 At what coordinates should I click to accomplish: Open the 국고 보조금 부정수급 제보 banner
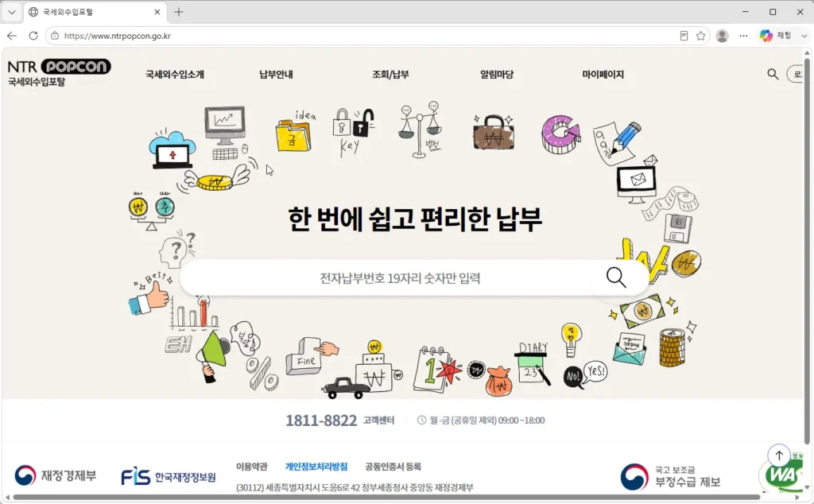(x=671, y=476)
